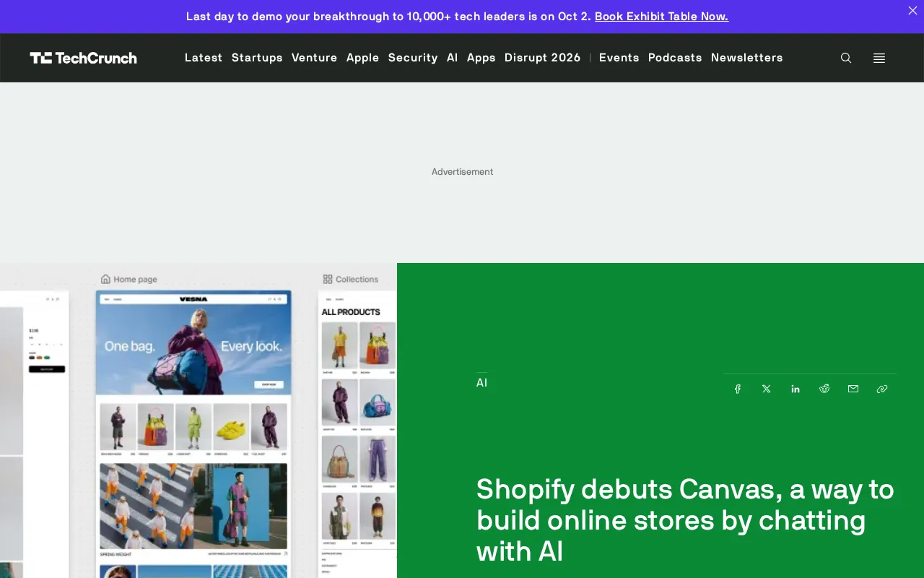The image size is (924, 578).
Task: Click the Advertisement placeholder label
Action: click(x=462, y=172)
